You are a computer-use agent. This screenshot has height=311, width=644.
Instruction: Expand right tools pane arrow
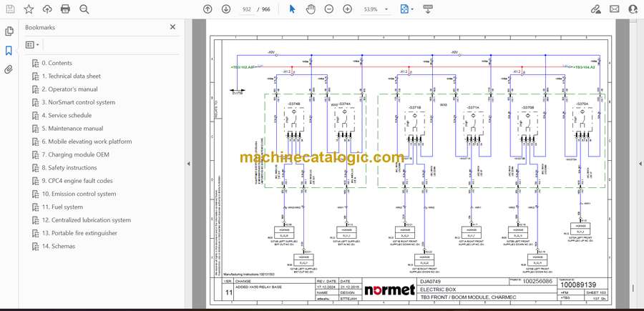pyautogui.click(x=640, y=164)
